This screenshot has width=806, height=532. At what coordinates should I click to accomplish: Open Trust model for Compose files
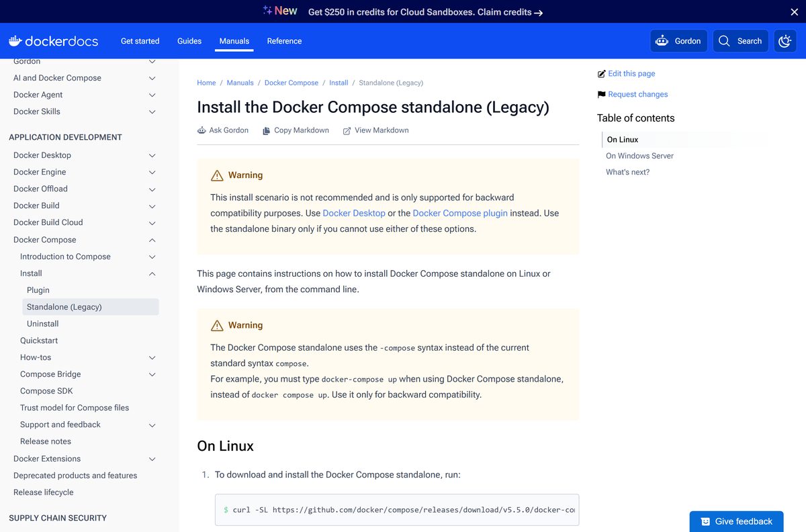coord(75,408)
